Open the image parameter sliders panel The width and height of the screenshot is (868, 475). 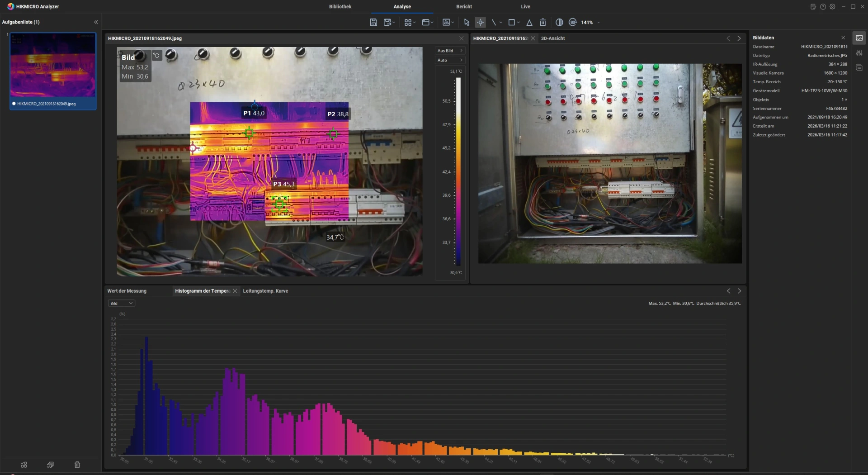(859, 53)
